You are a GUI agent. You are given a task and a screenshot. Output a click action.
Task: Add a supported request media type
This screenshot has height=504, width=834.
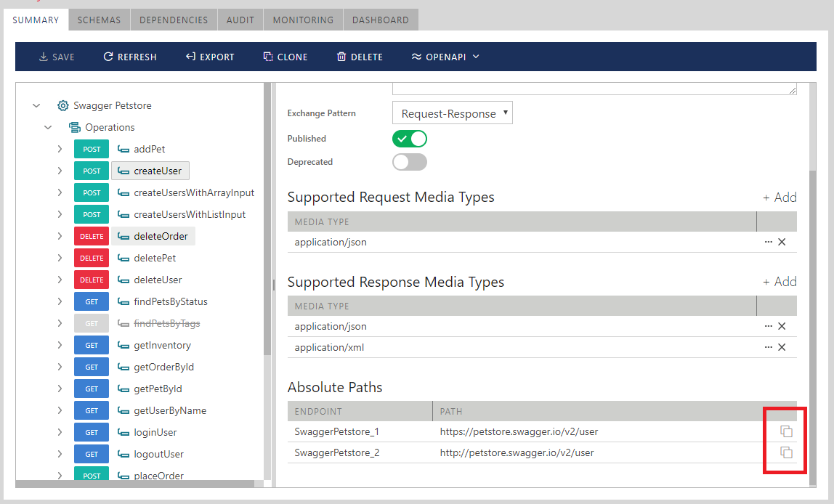(x=779, y=198)
